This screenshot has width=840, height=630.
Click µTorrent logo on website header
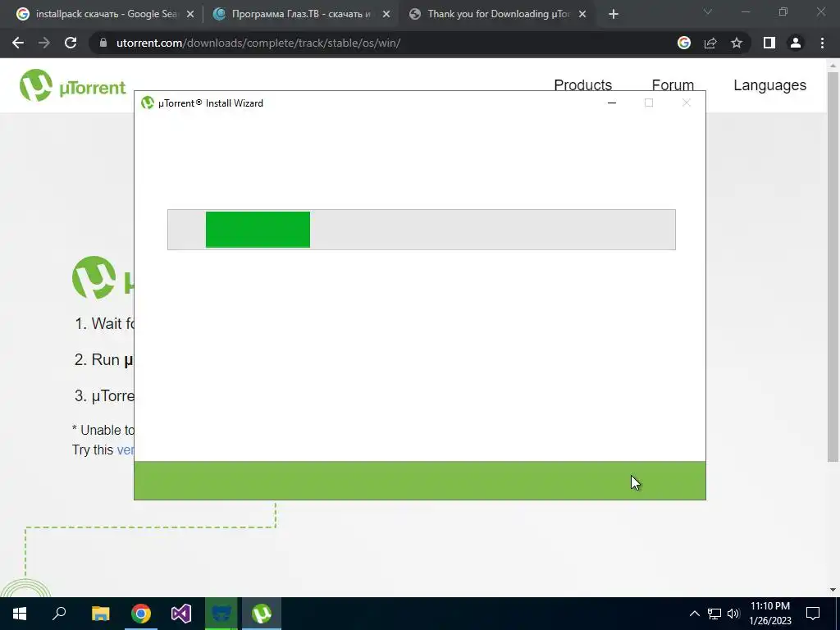point(72,85)
